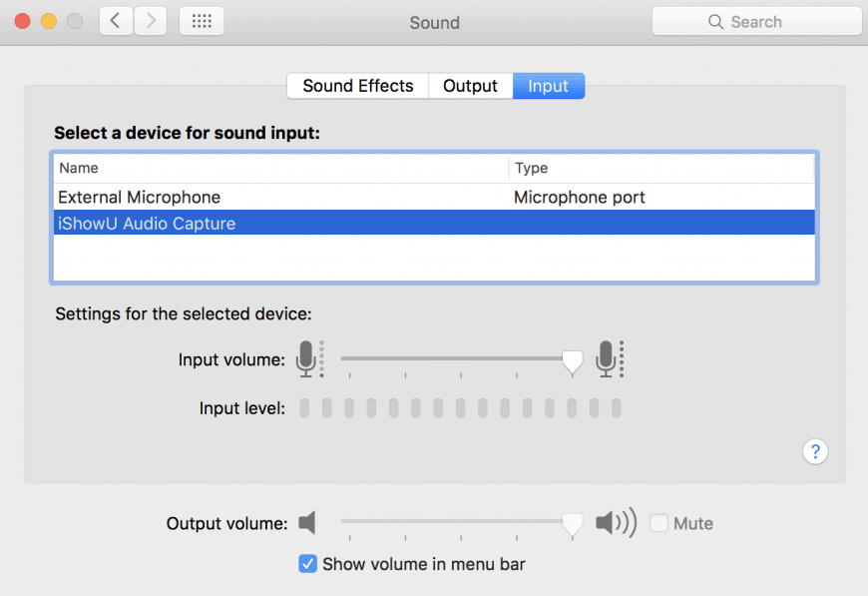868x596 pixels.
Task: Click the back navigation arrow
Action: click(117, 21)
